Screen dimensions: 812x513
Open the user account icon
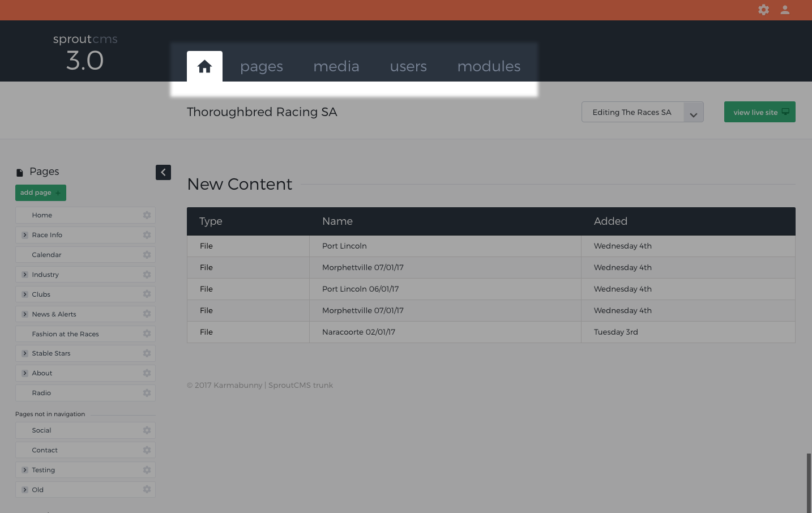click(785, 10)
